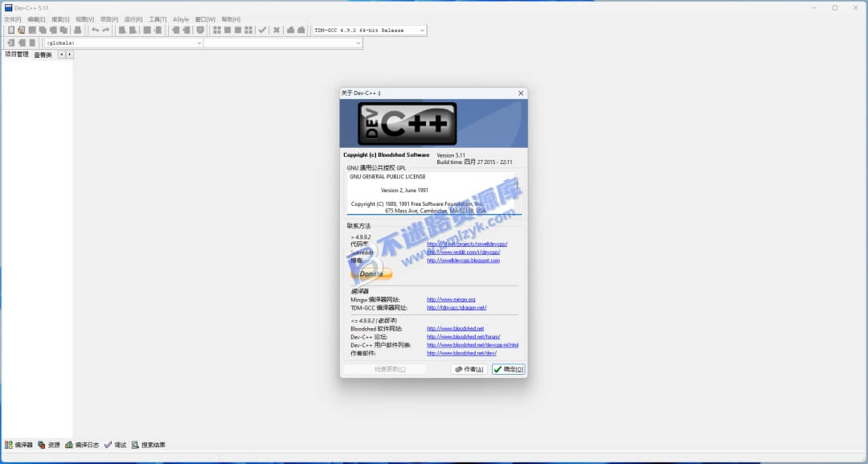Open the 调试 bottom tab
The image size is (868, 464).
click(115, 445)
